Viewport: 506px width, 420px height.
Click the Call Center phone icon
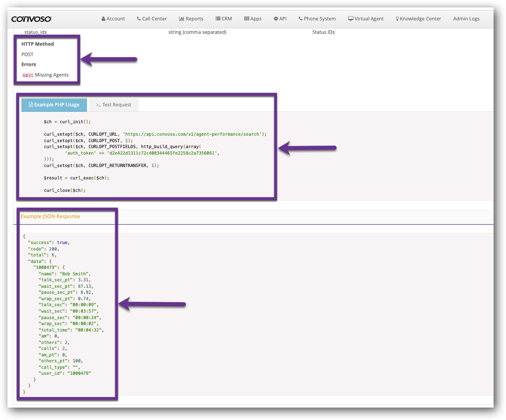(139, 19)
